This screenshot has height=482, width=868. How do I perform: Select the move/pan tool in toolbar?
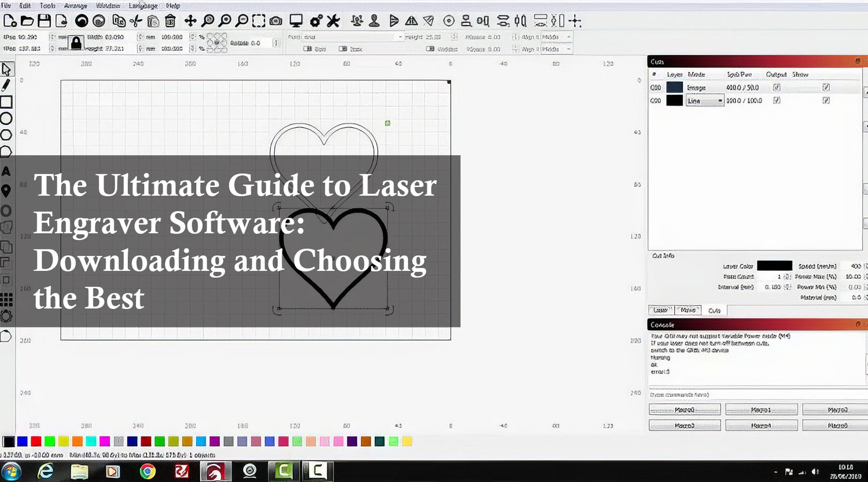189,20
